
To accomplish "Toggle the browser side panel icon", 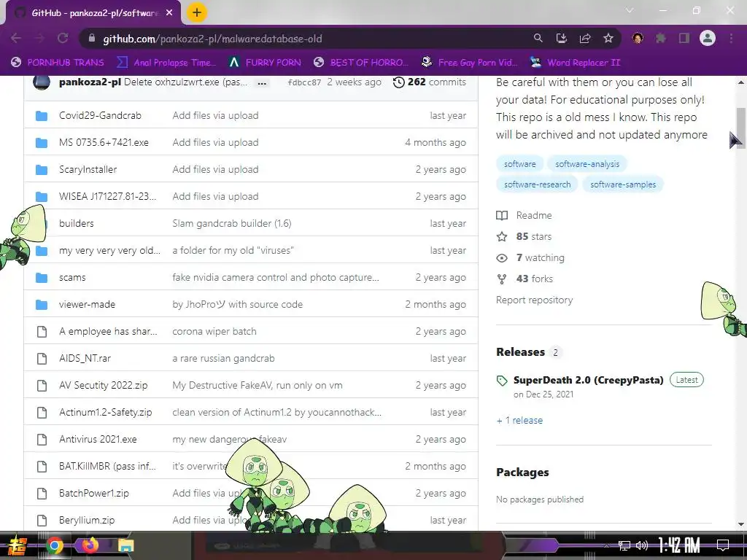I will (684, 38).
